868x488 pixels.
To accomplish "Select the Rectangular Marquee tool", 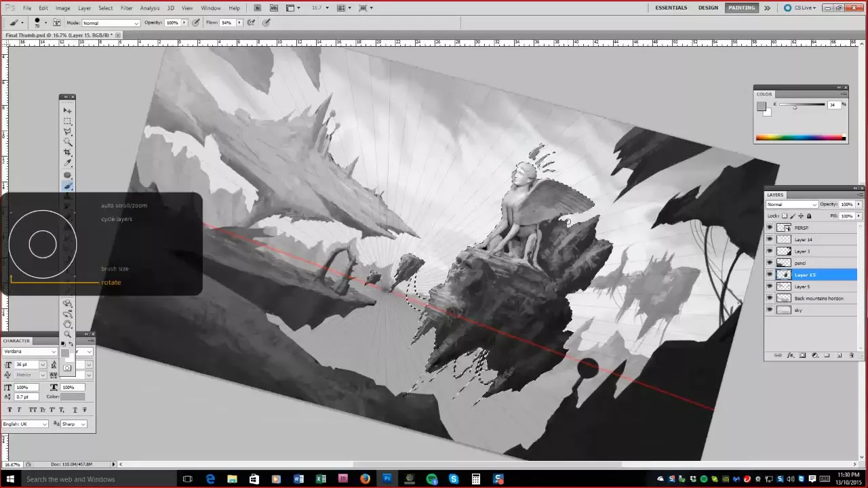I will pos(68,121).
